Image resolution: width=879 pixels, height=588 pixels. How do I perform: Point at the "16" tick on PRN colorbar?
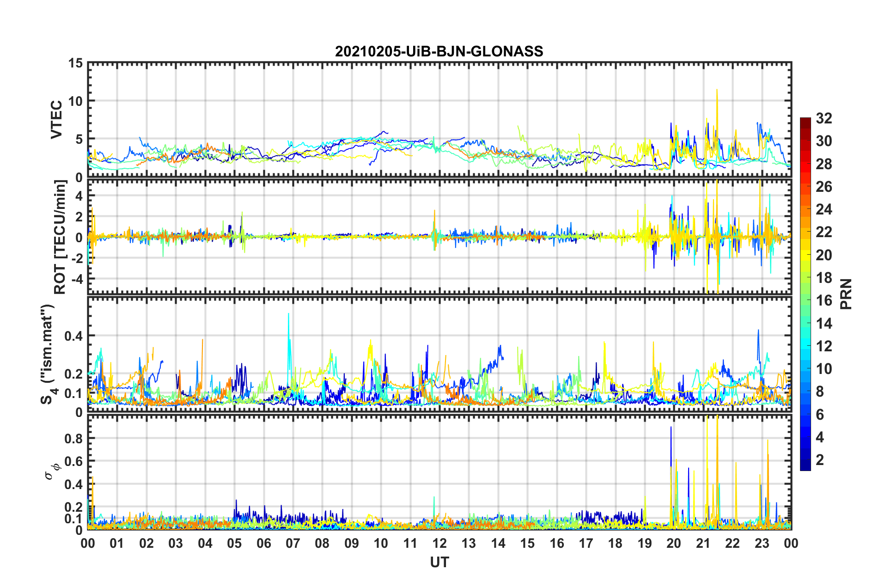point(824,300)
